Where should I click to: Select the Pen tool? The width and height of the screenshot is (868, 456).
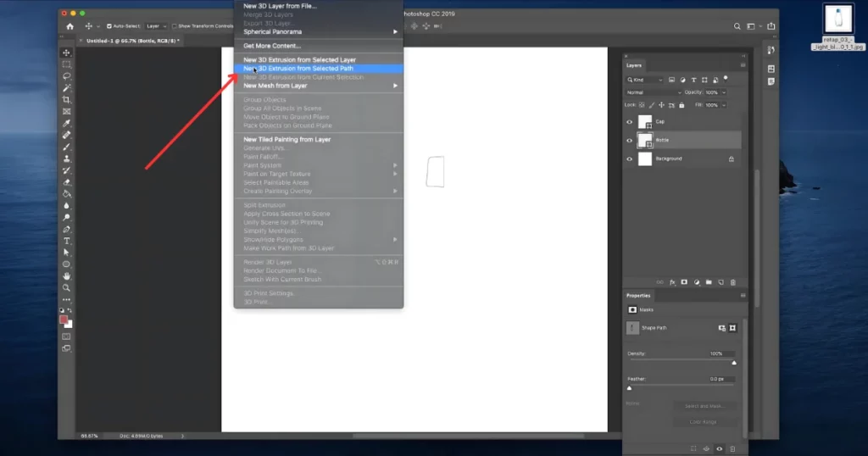[66, 229]
